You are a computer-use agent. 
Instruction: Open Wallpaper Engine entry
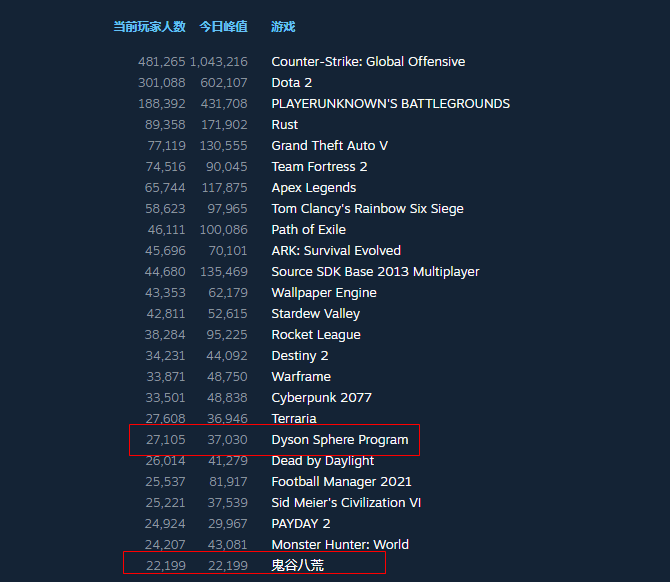[324, 293]
